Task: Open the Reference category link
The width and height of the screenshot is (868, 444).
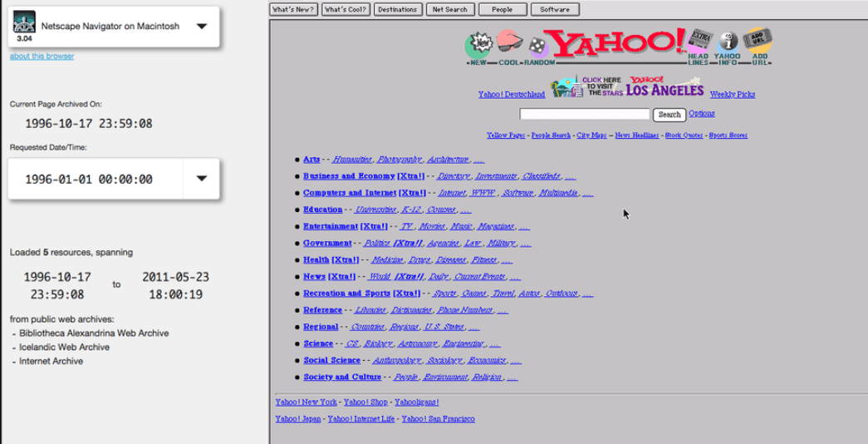Action: point(323,310)
